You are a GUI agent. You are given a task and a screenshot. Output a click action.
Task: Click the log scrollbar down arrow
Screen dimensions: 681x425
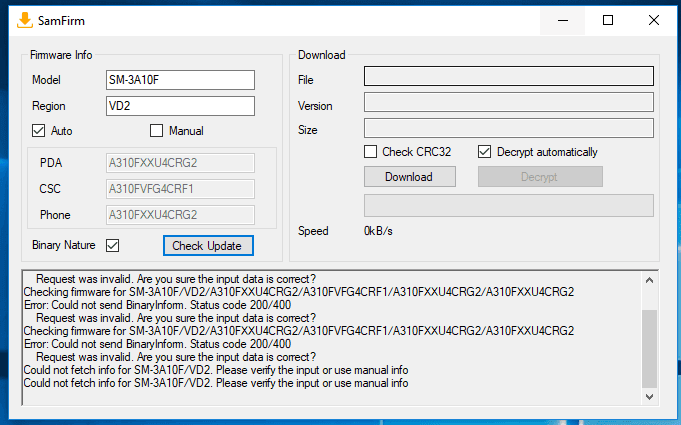(649, 396)
